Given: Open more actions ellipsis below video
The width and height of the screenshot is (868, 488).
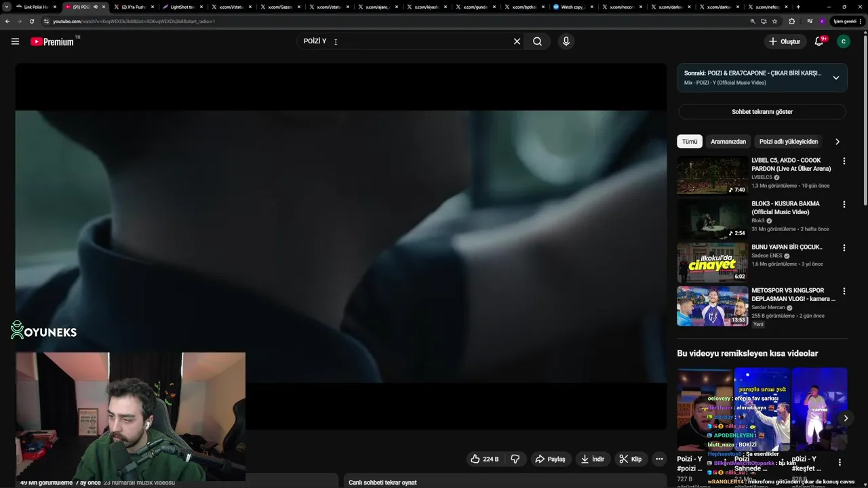Looking at the screenshot, I should pos(658,459).
